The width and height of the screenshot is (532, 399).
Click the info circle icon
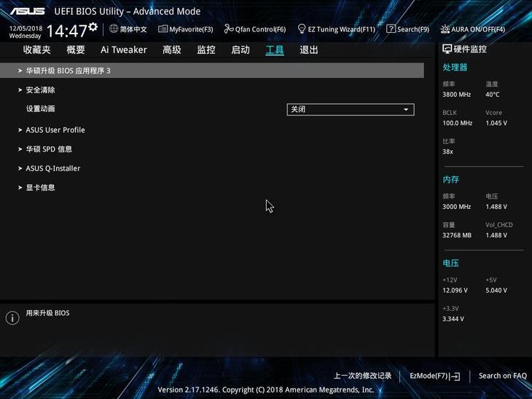12,318
